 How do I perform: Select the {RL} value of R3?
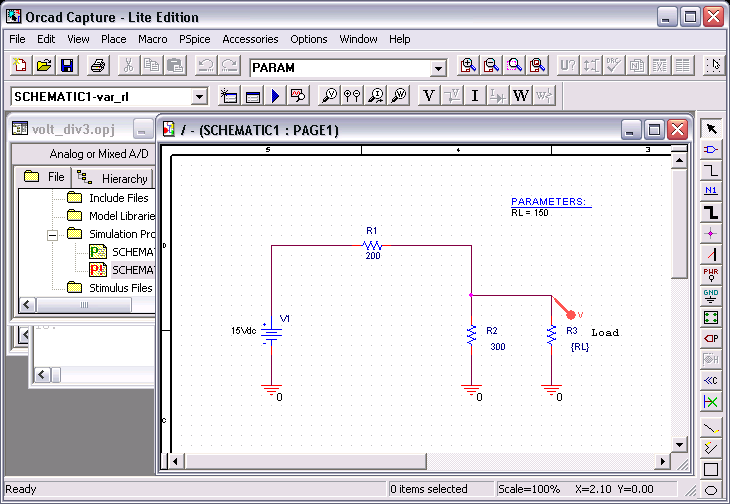click(x=580, y=347)
